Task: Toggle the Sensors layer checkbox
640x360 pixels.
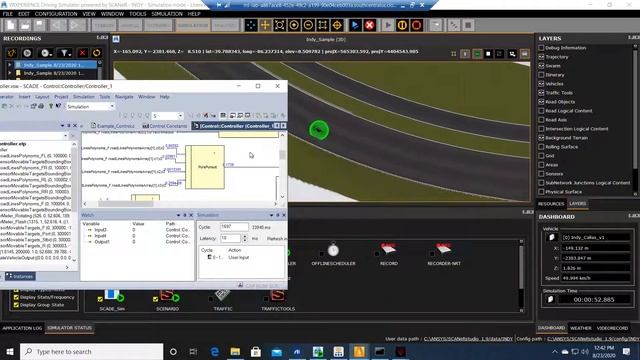Action: pyautogui.click(x=541, y=173)
